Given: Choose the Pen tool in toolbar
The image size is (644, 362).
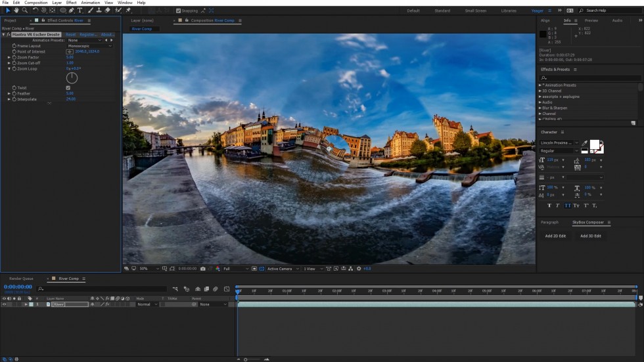Looking at the screenshot, I should click(72, 11).
